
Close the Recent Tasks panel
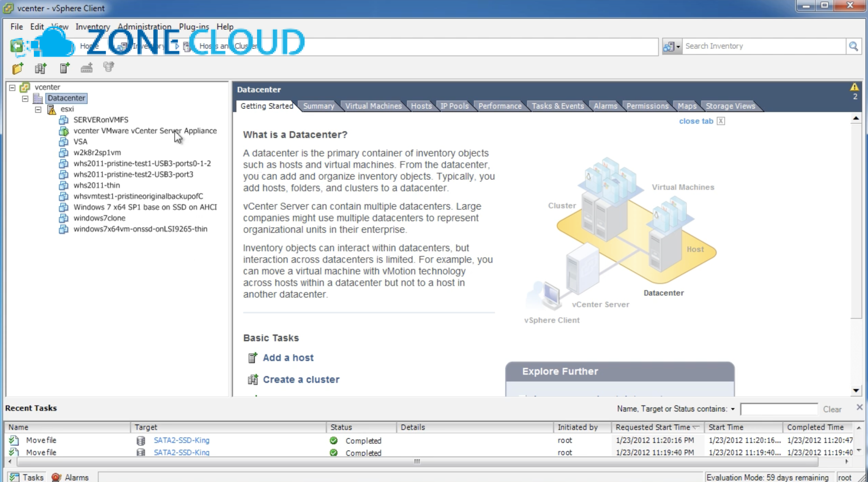(859, 407)
